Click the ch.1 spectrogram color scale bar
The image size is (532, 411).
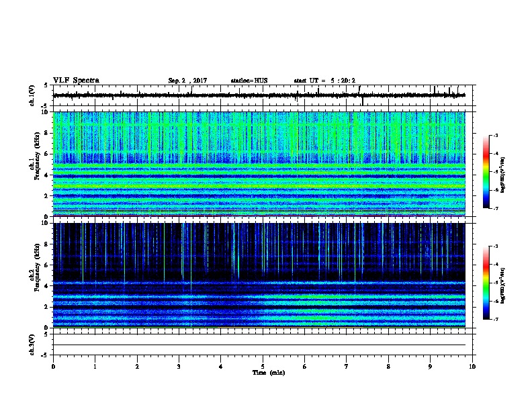point(486,172)
